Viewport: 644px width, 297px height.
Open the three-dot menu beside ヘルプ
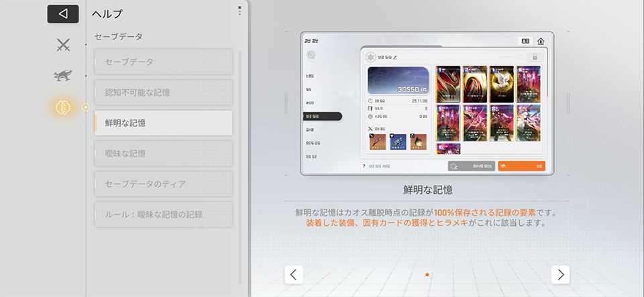click(239, 11)
